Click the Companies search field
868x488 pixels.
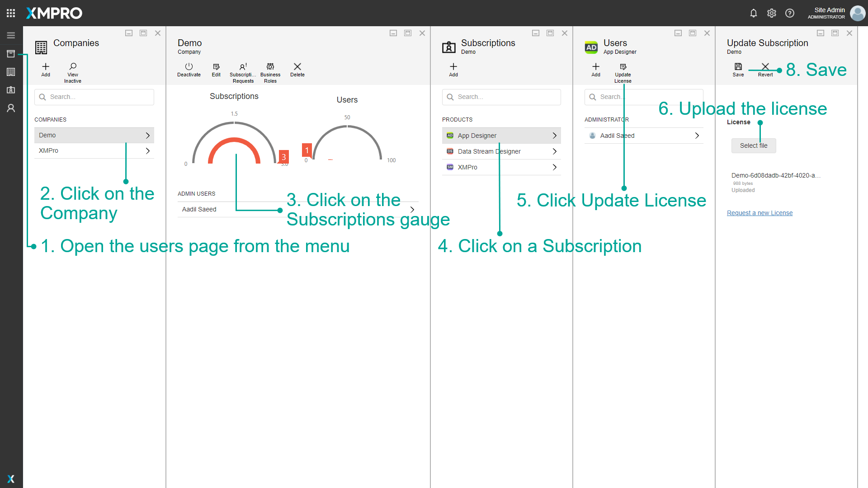click(x=94, y=97)
